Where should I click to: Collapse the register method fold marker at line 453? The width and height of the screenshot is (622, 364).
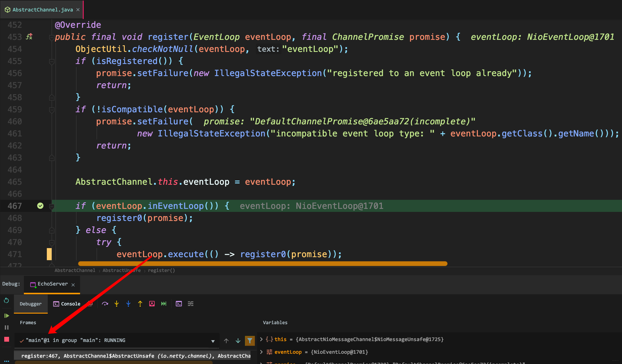point(52,37)
